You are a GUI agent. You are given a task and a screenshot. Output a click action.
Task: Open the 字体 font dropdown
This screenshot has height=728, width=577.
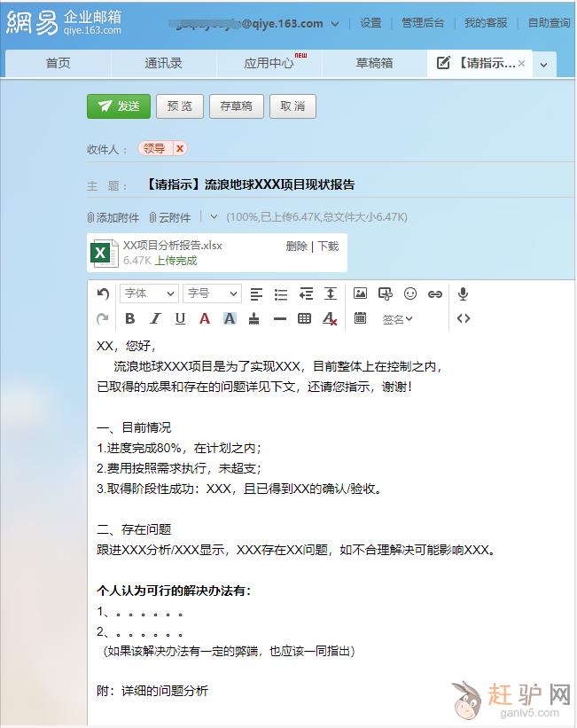pos(149,294)
